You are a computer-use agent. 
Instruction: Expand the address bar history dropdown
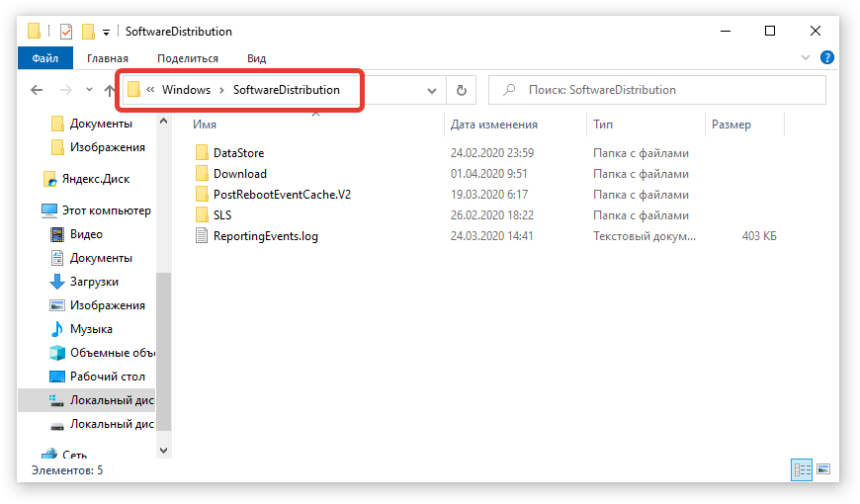click(432, 90)
